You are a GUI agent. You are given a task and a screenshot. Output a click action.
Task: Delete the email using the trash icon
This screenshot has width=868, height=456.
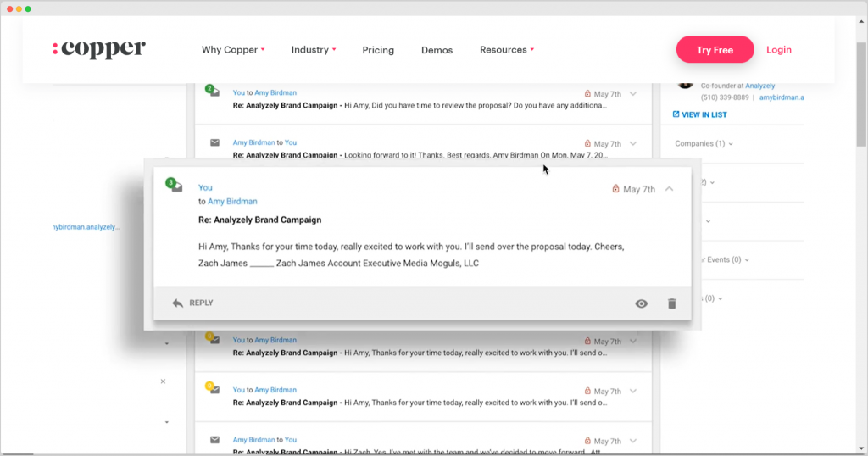click(671, 303)
